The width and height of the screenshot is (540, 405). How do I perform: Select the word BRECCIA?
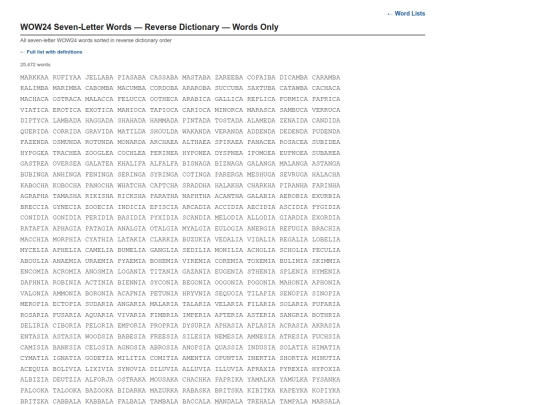click(34, 207)
